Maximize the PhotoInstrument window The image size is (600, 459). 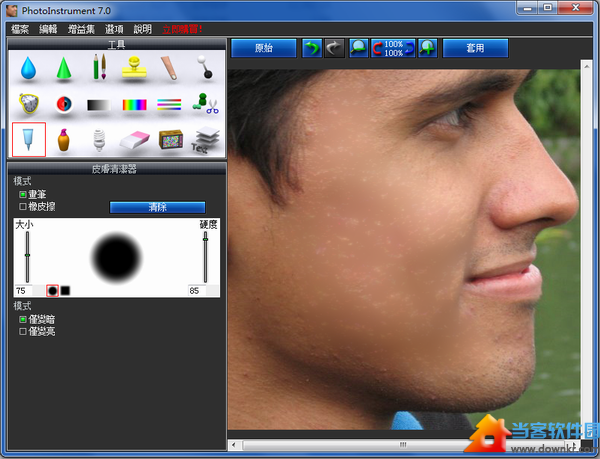[548, 8]
